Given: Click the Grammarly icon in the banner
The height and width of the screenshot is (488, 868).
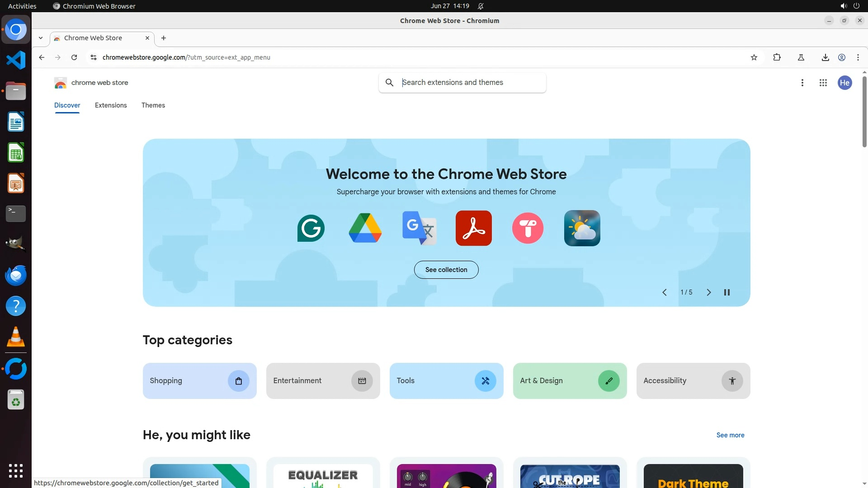Looking at the screenshot, I should [x=311, y=228].
